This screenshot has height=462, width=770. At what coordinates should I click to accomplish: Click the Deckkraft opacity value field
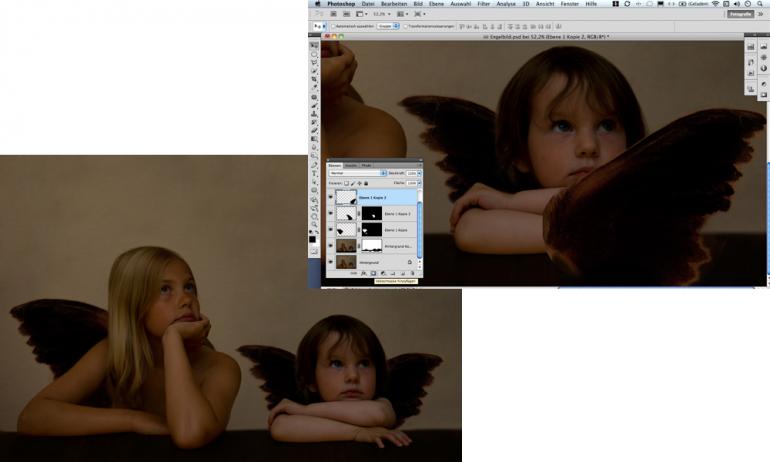[412, 173]
